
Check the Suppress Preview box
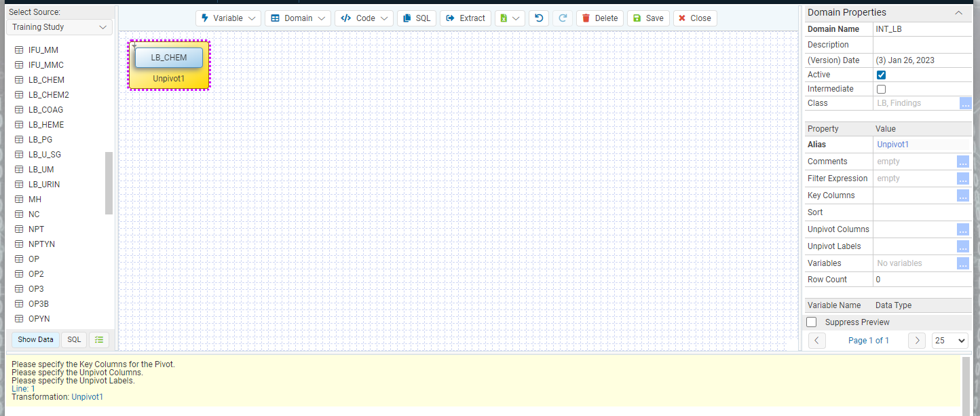[811, 322]
